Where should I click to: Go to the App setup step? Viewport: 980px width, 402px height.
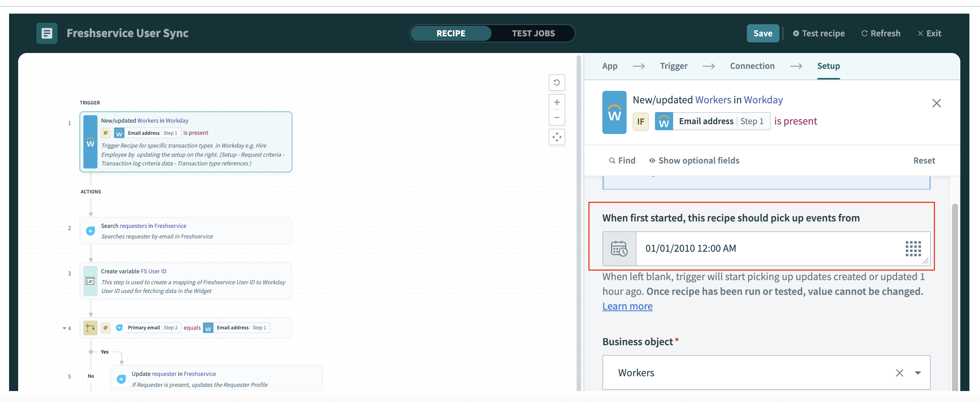pos(610,66)
